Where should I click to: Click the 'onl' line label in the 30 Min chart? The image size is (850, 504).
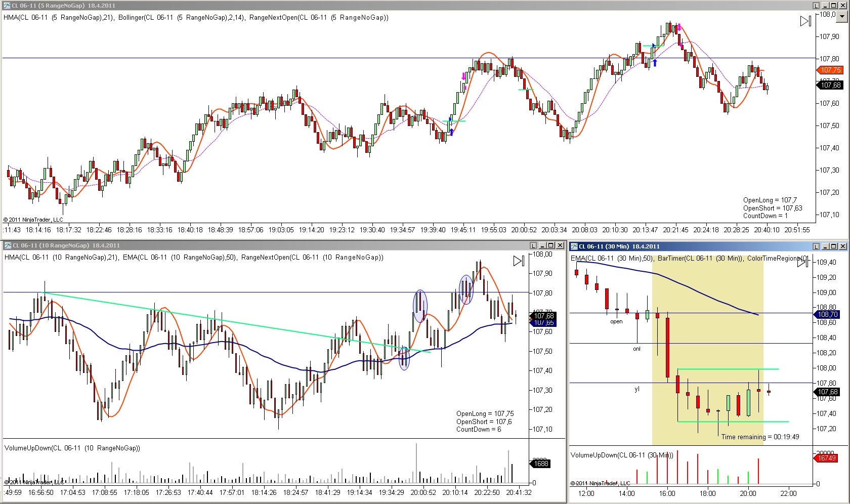[636, 349]
